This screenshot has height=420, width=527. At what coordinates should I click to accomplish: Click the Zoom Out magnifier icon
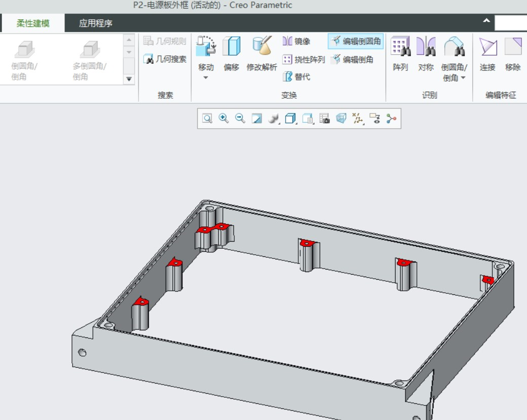[x=240, y=119]
